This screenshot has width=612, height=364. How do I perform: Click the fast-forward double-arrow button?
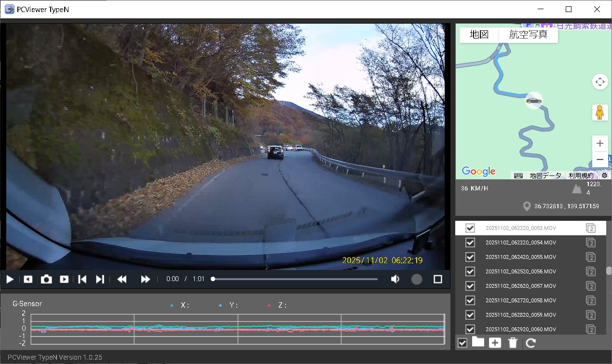(x=146, y=279)
